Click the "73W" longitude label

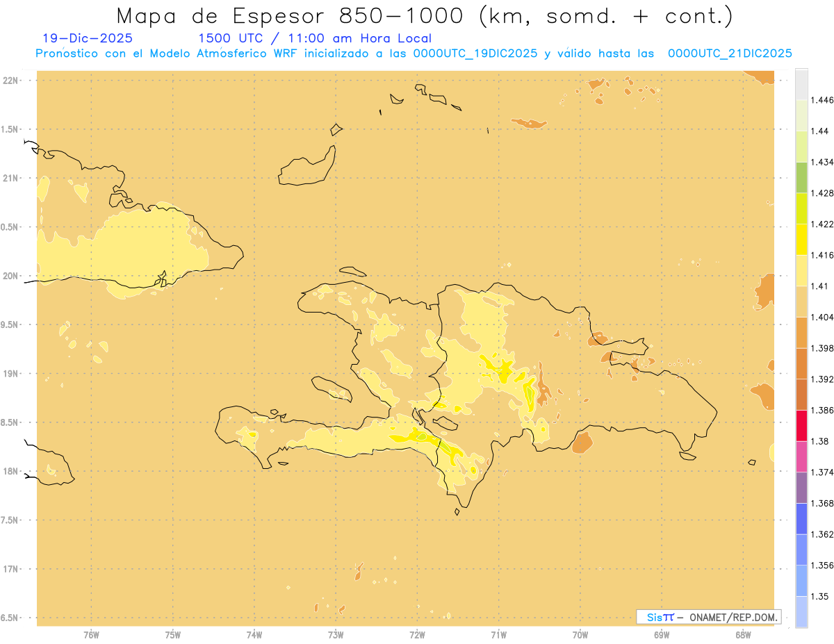[x=336, y=635]
